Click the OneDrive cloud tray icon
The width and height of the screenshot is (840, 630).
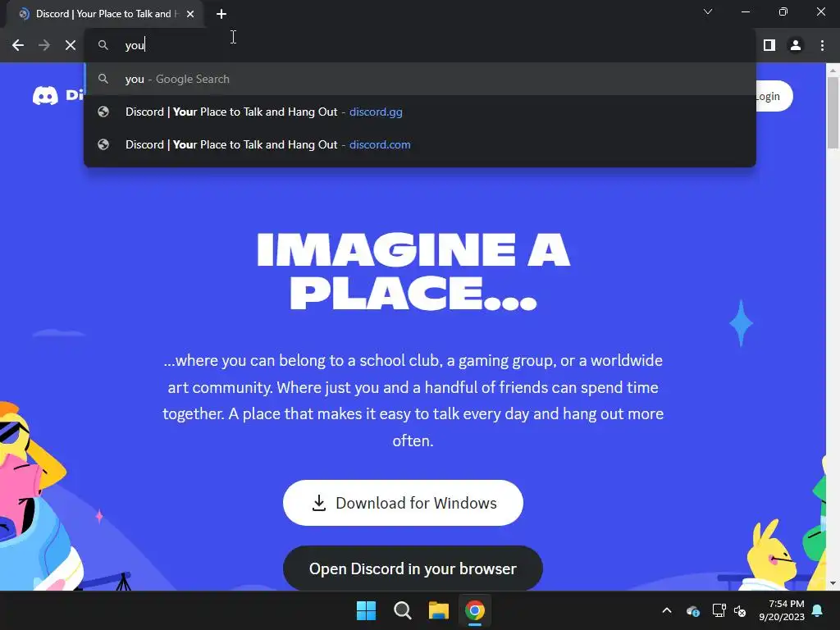pyautogui.click(x=692, y=610)
